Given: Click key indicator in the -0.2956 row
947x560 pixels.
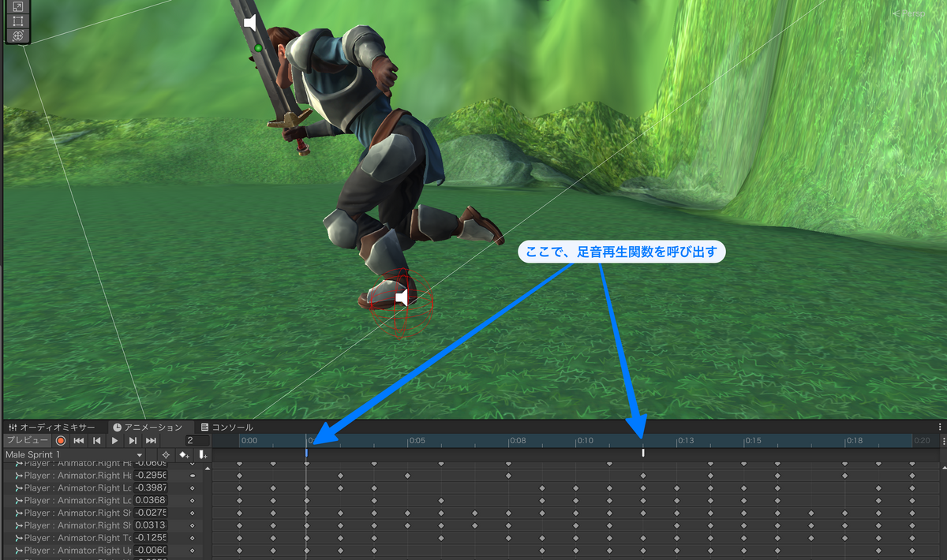Looking at the screenshot, I should pyautogui.click(x=193, y=476).
